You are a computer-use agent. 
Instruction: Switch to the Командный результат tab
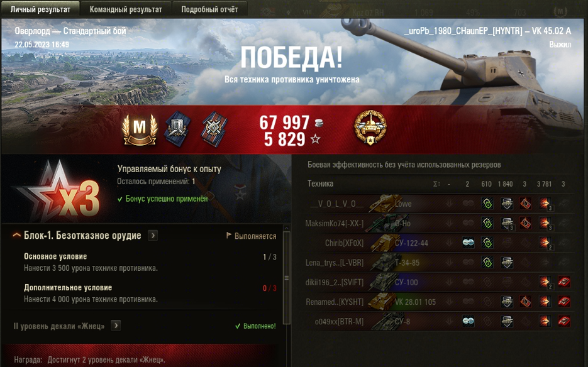pyautogui.click(x=126, y=9)
